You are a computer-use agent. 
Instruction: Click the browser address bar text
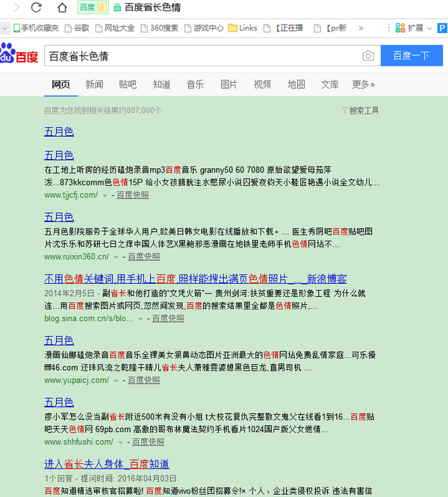pos(152,7)
